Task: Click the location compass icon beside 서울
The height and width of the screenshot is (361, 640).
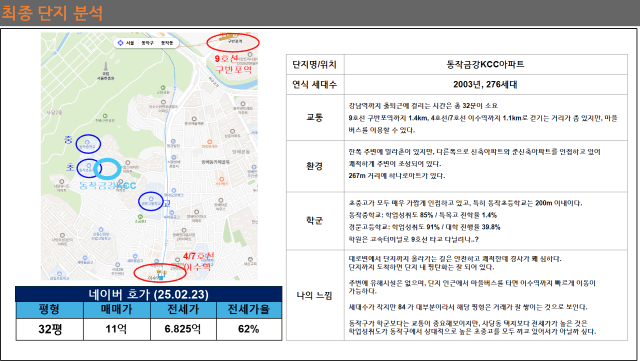Action: 120,42
